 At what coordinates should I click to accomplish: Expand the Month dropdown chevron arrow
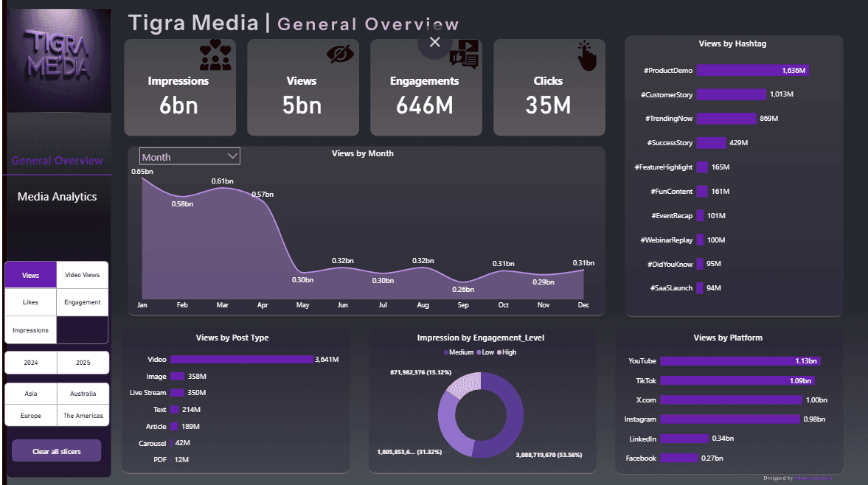click(232, 156)
